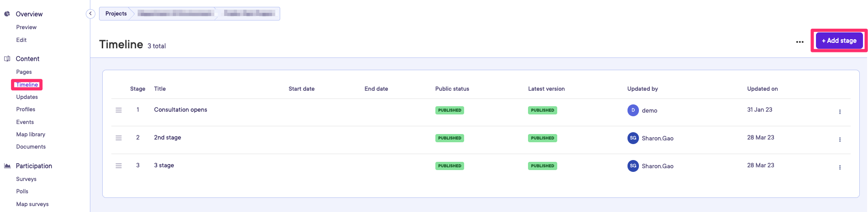This screenshot has height=212, width=868.
Task: Click the Add stage button
Action: click(x=839, y=41)
